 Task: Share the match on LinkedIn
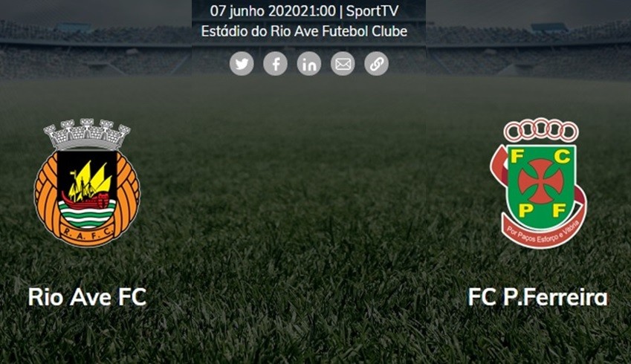pyautogui.click(x=309, y=64)
